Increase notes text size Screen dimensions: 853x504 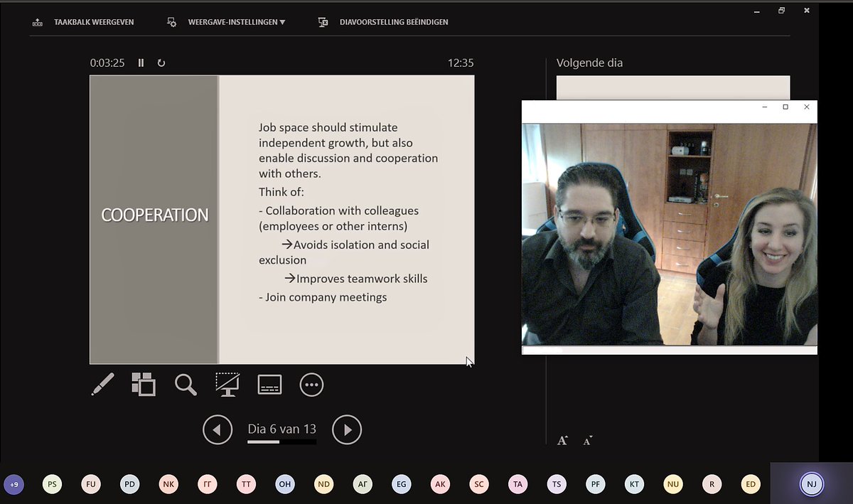pos(562,441)
